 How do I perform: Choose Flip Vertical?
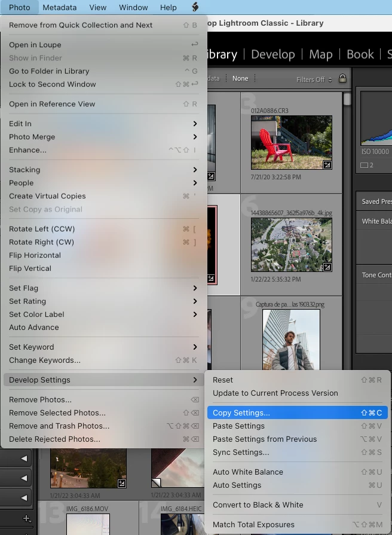[x=103, y=268]
